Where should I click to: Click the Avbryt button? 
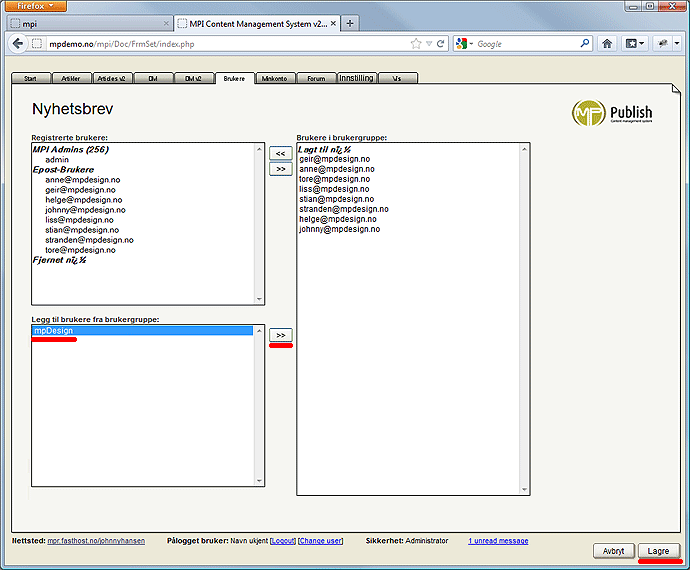click(x=613, y=551)
